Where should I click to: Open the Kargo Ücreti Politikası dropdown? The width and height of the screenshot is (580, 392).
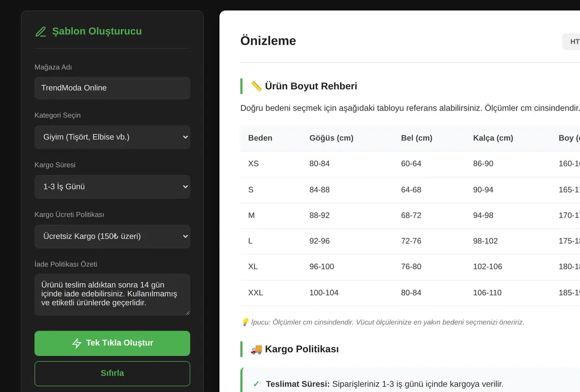pyautogui.click(x=112, y=236)
